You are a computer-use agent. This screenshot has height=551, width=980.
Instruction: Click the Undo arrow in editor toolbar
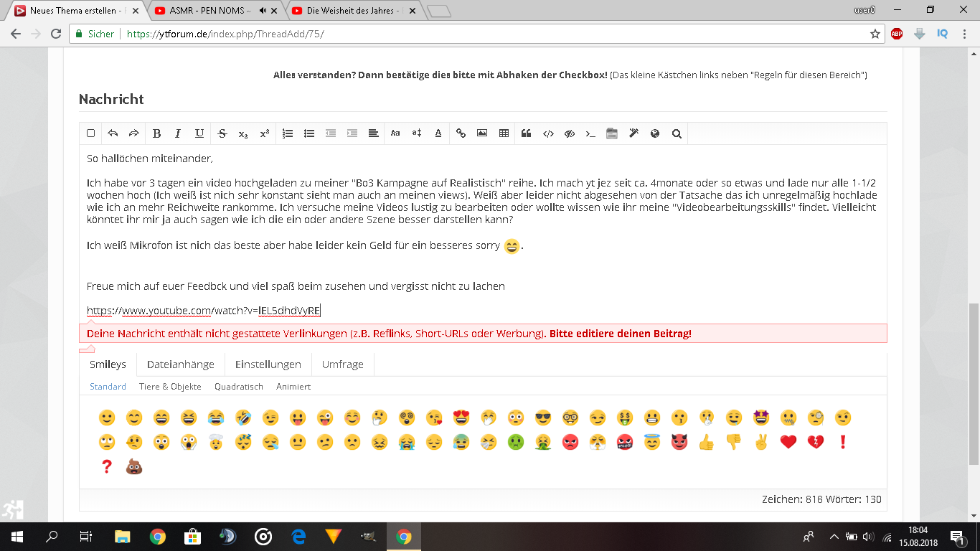pyautogui.click(x=113, y=133)
